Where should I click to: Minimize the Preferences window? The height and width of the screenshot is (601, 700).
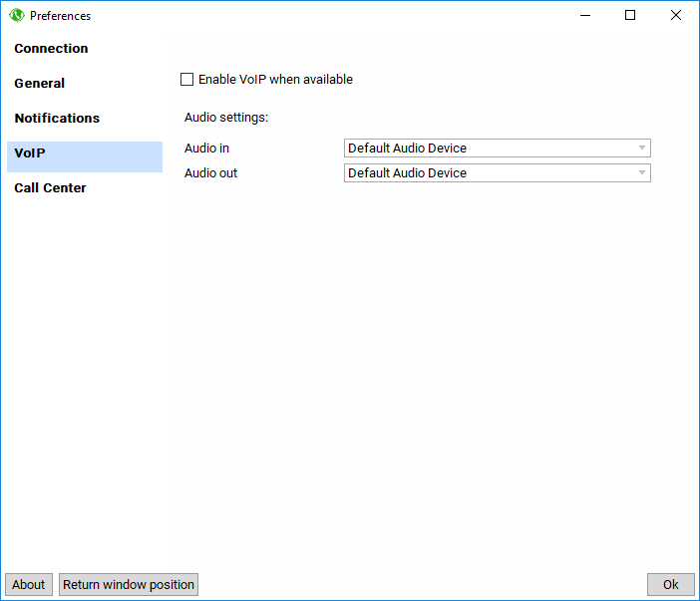point(583,16)
